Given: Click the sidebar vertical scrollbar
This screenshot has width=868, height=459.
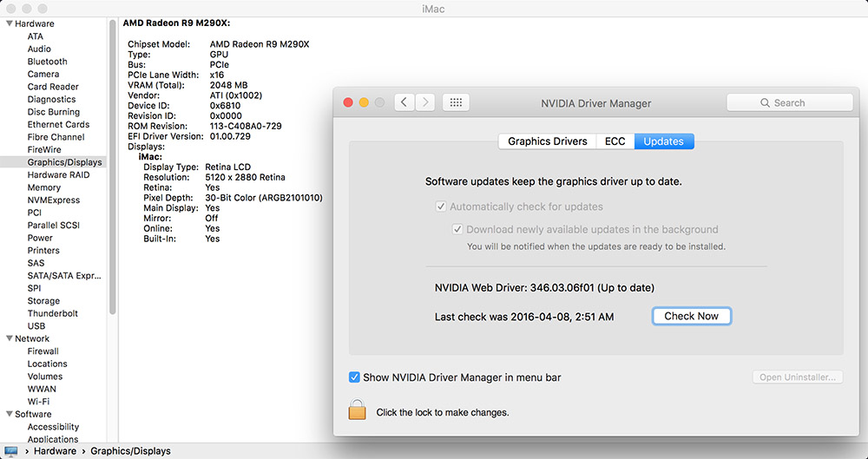Looking at the screenshot, I should coord(112,166).
